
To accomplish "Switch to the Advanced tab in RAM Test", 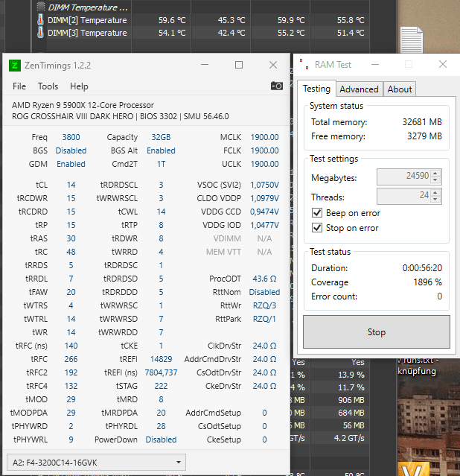I will [x=359, y=89].
